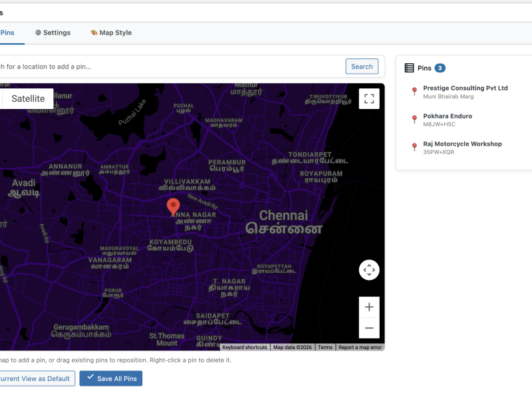
Task: Select the pin icon beside Raj Motorcycle Workshop
Action: [414, 147]
